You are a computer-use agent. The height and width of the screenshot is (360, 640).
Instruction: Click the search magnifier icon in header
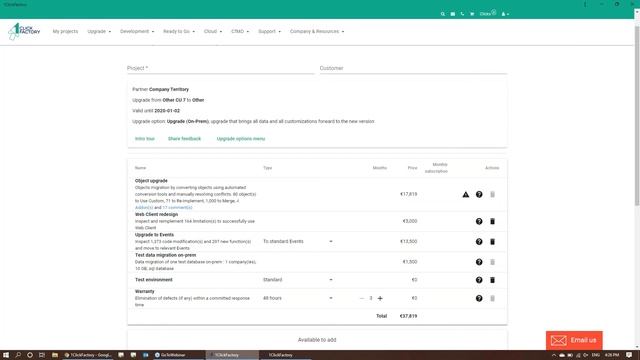click(443, 14)
